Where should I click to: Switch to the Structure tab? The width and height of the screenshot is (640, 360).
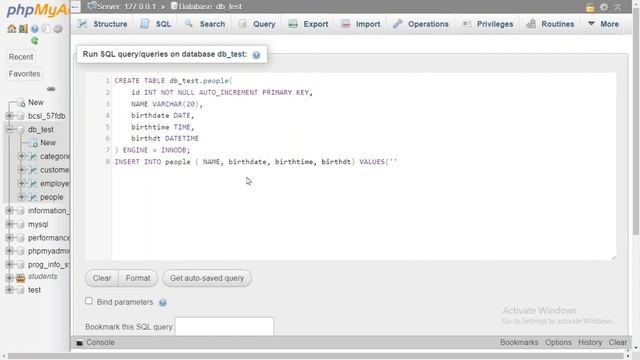point(103,24)
